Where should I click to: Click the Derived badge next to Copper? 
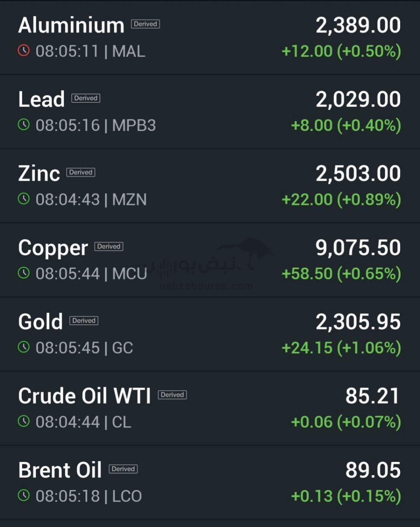(109, 246)
